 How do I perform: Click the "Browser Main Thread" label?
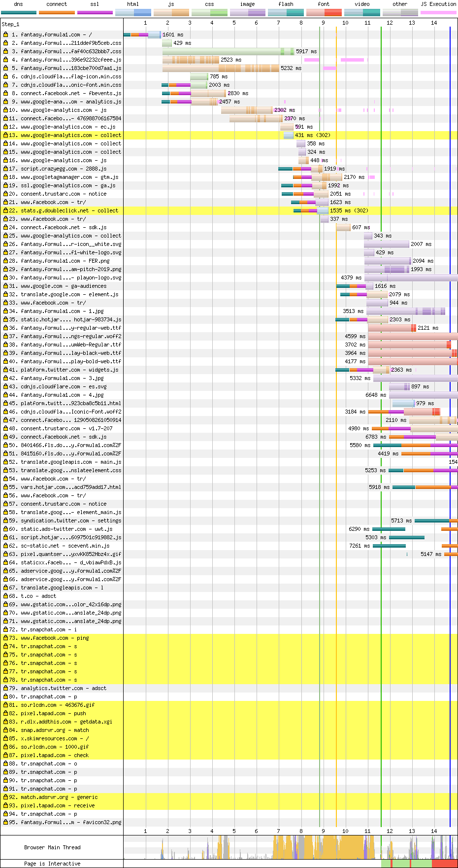click(x=52, y=847)
